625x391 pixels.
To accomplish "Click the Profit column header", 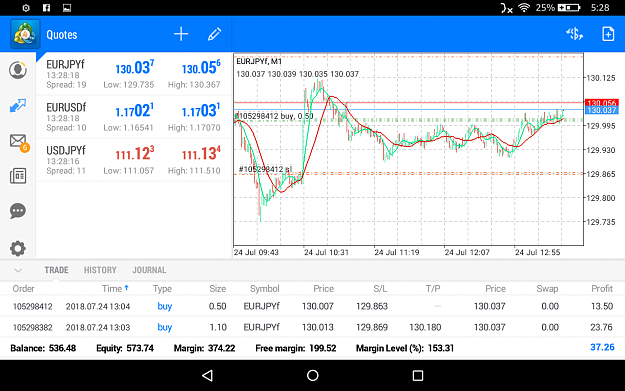I will tap(601, 289).
